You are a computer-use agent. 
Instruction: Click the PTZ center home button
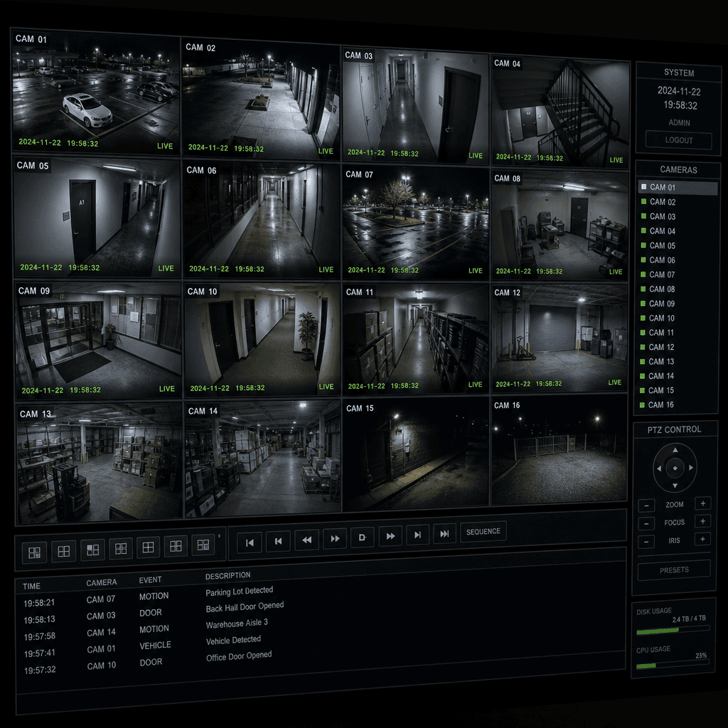click(x=675, y=468)
